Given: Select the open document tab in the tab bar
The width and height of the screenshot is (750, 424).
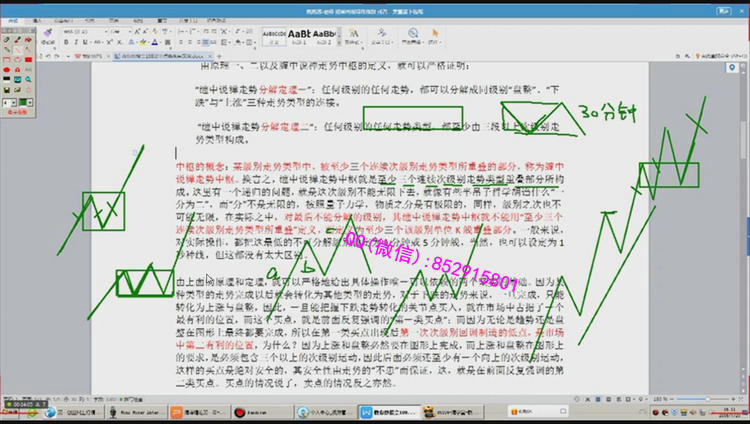Looking at the screenshot, I should click(x=160, y=56).
